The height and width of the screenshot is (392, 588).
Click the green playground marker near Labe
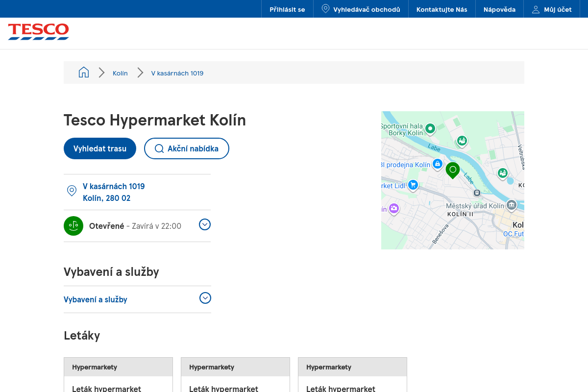[462, 141]
